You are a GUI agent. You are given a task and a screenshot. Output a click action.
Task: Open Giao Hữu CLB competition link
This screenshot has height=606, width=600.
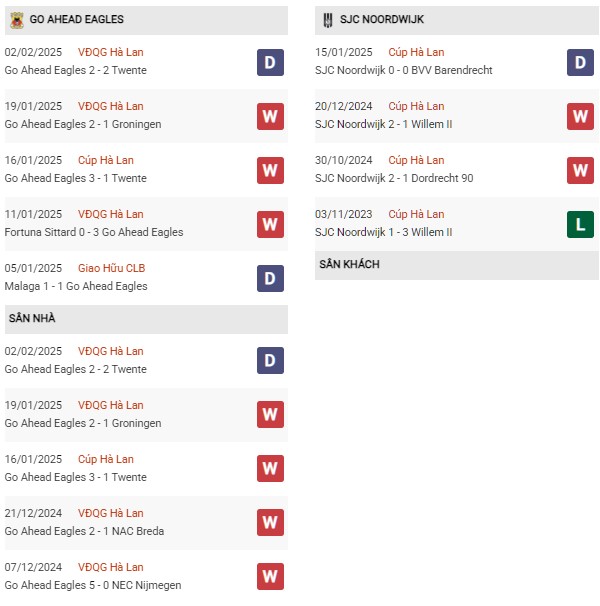tap(111, 268)
